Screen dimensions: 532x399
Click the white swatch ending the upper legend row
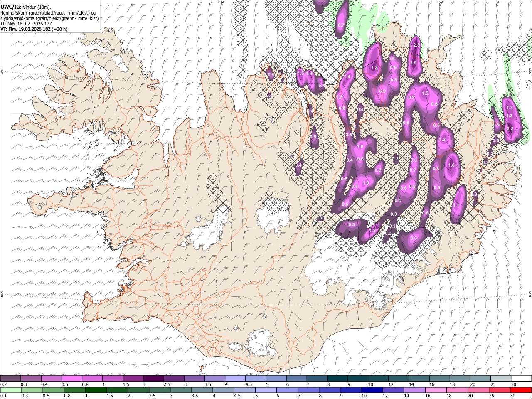521,379
